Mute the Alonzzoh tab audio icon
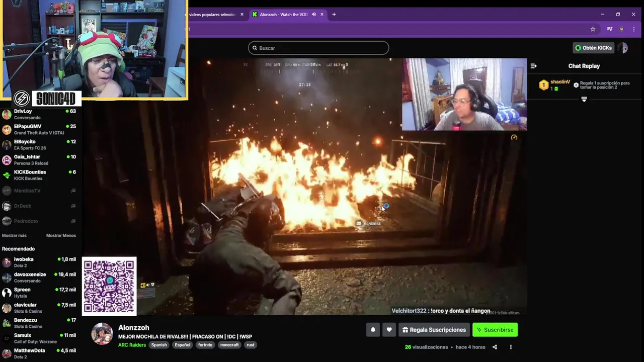This screenshot has height=362, width=644. point(314,14)
